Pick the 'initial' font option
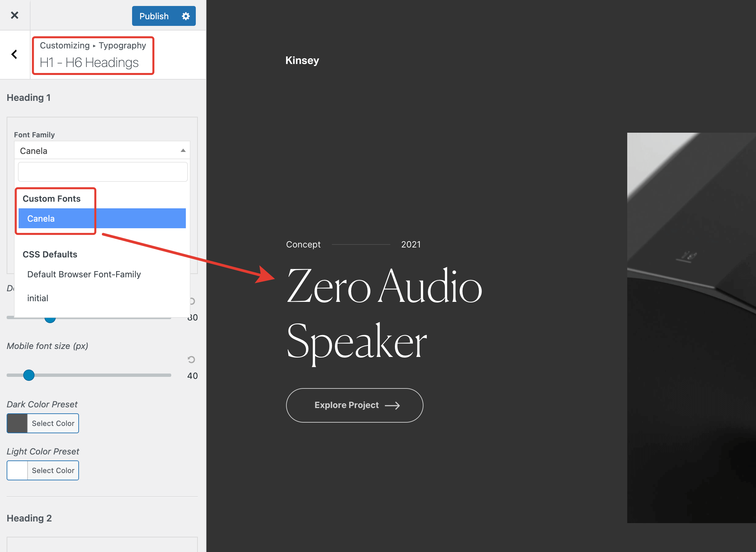Image resolution: width=756 pixels, height=552 pixels. tap(38, 298)
